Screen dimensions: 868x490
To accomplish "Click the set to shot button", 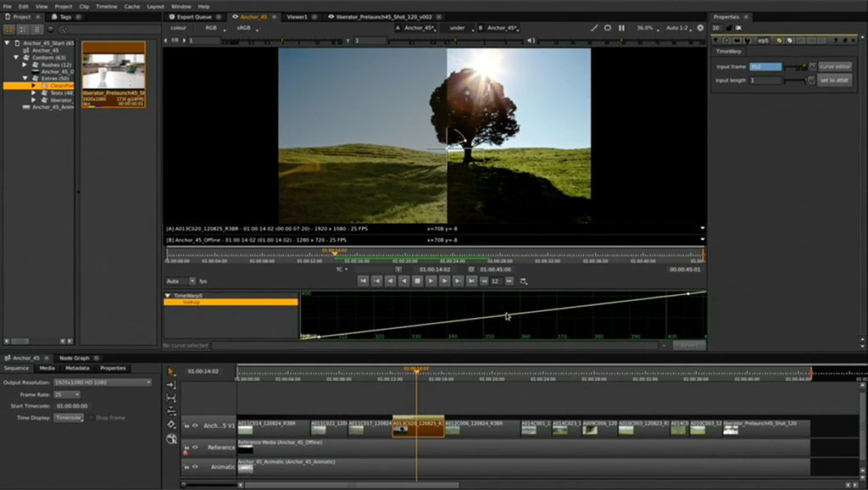I will 835,81.
